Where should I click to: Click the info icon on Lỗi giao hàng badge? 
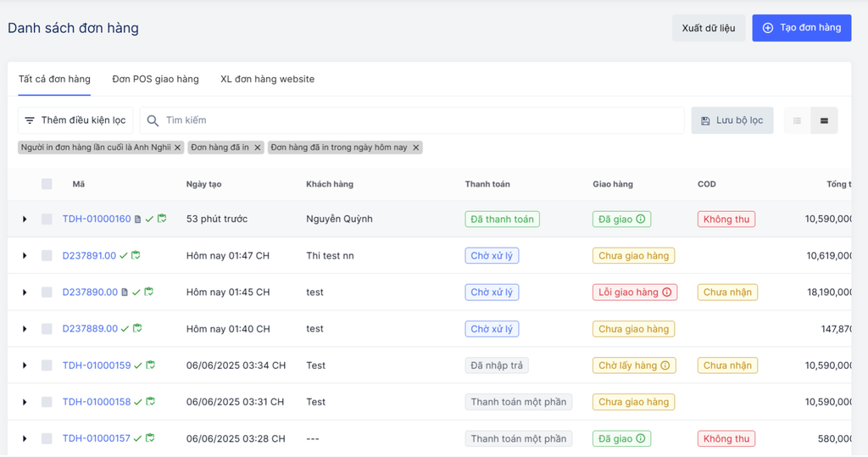pos(667,293)
